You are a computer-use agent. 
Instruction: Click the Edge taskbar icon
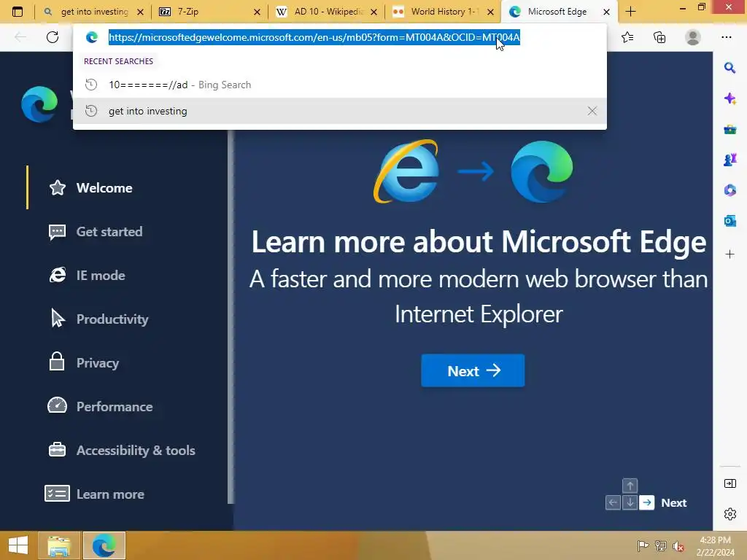click(x=104, y=545)
